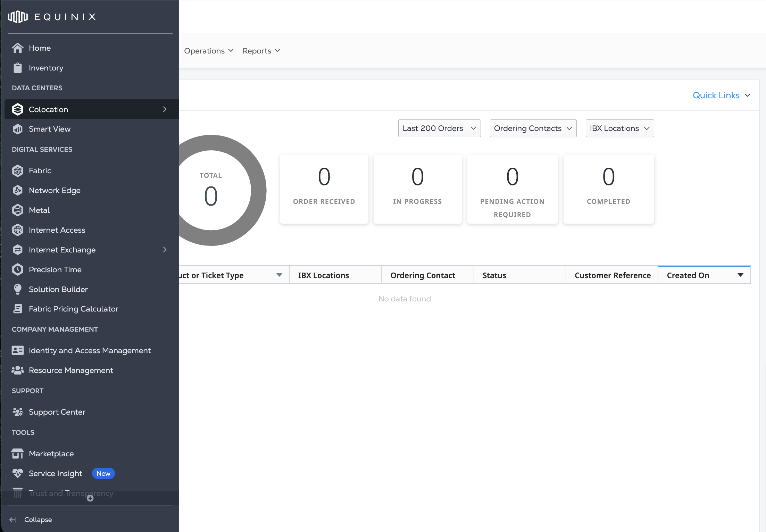Click the Support Center icon
This screenshot has height=532, width=766.
18,412
